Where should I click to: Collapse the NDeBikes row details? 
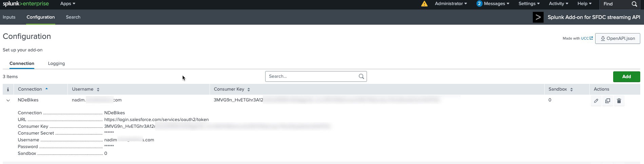(x=8, y=100)
